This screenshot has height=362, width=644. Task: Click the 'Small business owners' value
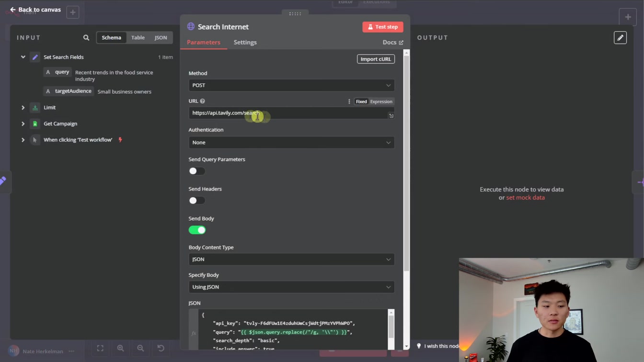click(x=125, y=91)
